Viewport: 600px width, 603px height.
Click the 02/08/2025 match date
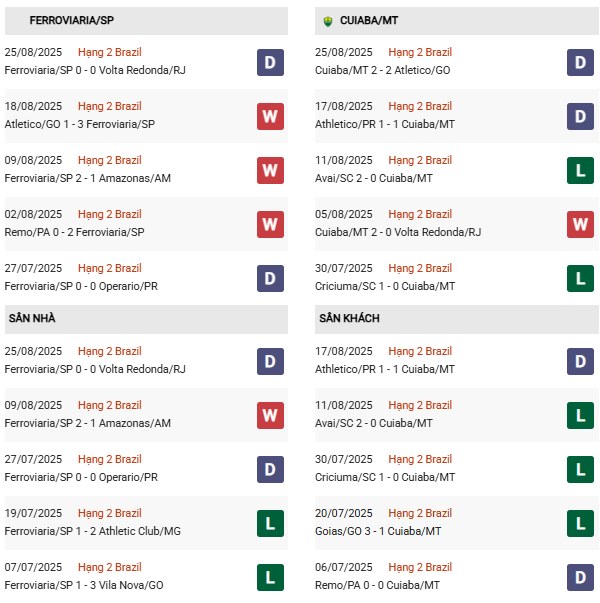pyautogui.click(x=34, y=214)
